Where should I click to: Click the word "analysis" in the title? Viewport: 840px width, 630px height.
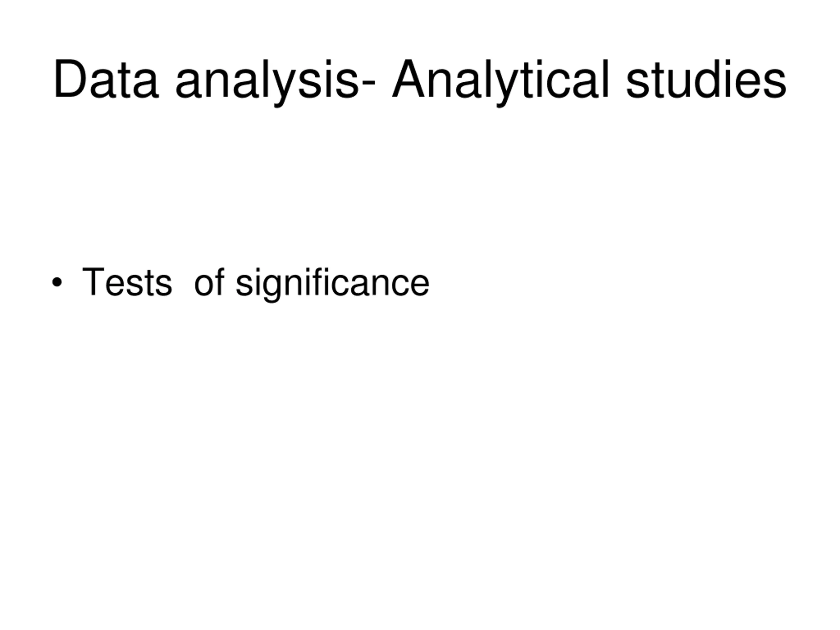coord(266,80)
